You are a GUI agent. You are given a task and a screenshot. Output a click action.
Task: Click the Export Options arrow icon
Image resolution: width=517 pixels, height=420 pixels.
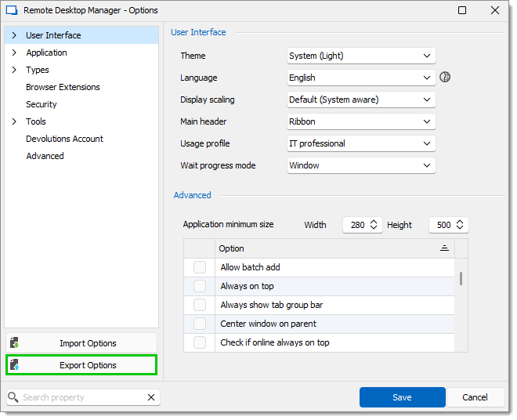(x=14, y=365)
